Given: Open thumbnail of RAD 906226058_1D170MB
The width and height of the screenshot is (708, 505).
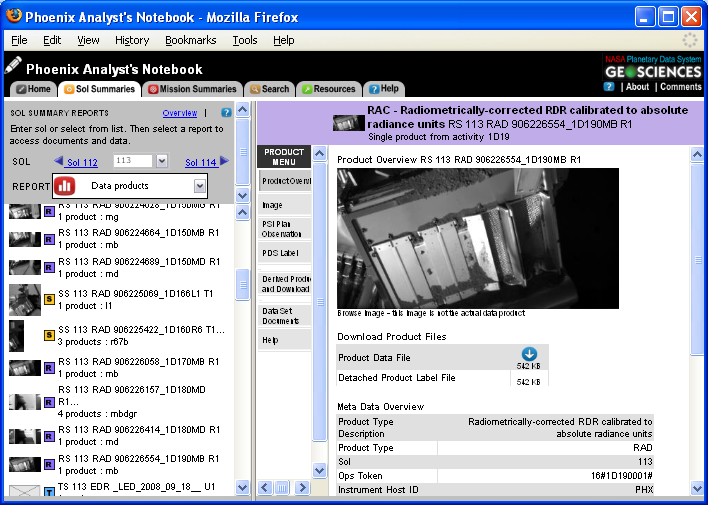Looking at the screenshot, I should 25,368.
